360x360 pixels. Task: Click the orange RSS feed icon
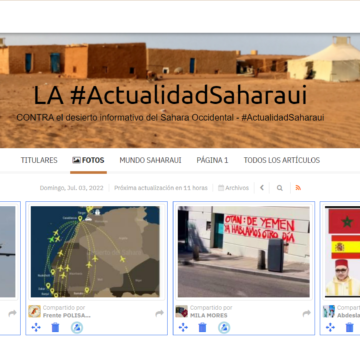pyautogui.click(x=298, y=188)
